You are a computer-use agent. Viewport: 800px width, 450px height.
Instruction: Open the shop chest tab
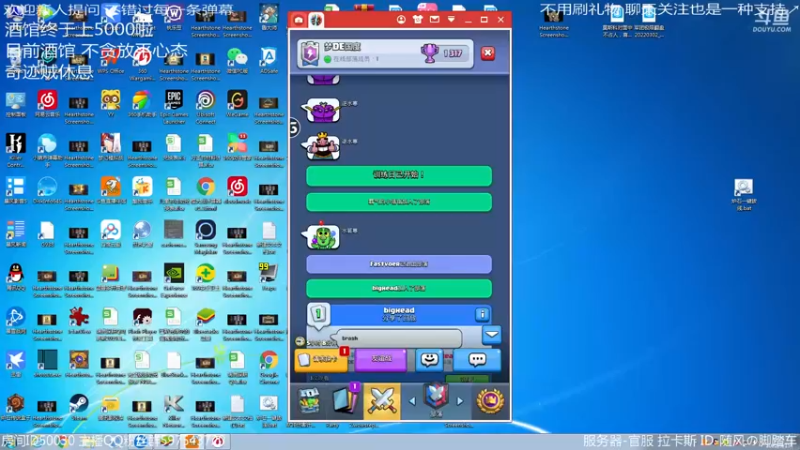coord(309,401)
